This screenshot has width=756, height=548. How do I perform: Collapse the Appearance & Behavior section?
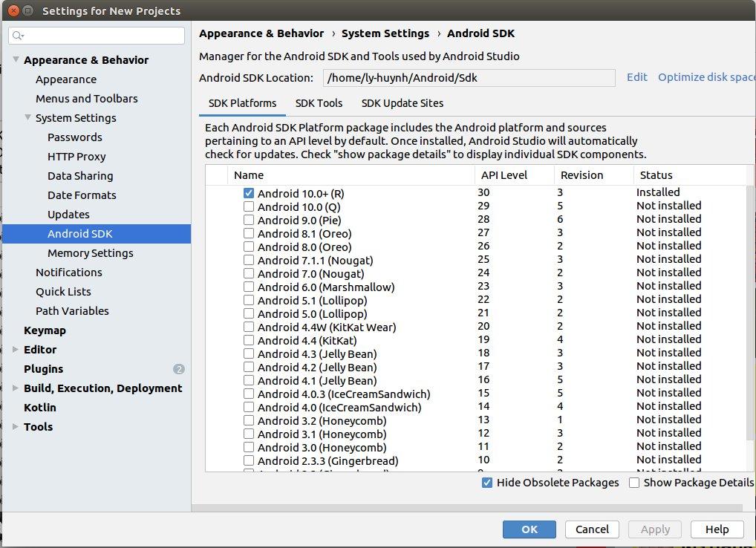point(16,60)
